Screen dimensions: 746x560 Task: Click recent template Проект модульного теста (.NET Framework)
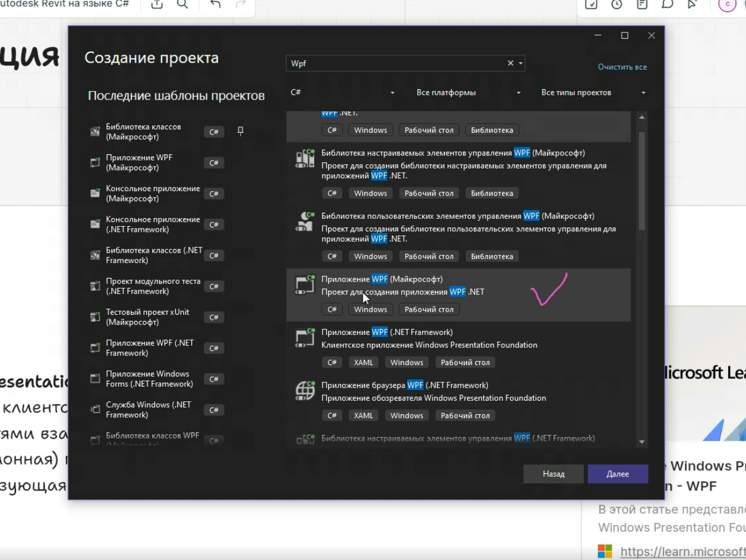pyautogui.click(x=153, y=286)
